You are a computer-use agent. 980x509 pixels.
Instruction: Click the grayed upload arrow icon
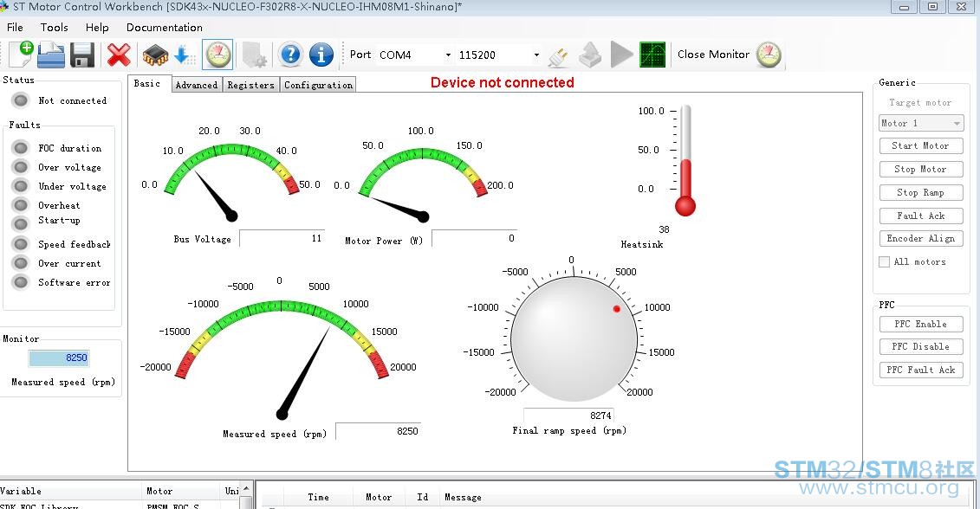(x=590, y=55)
